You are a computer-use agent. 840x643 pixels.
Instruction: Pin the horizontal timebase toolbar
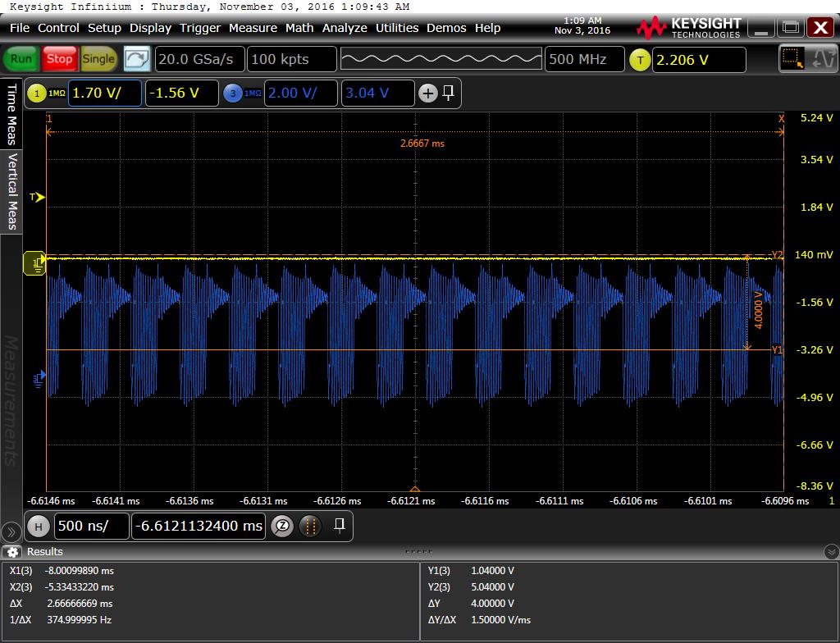(339, 525)
